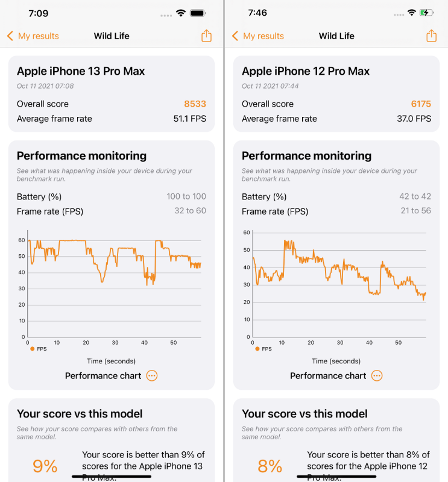This screenshot has width=448, height=482.
Task: Tap the 6175 overall score value
Action: (421, 104)
